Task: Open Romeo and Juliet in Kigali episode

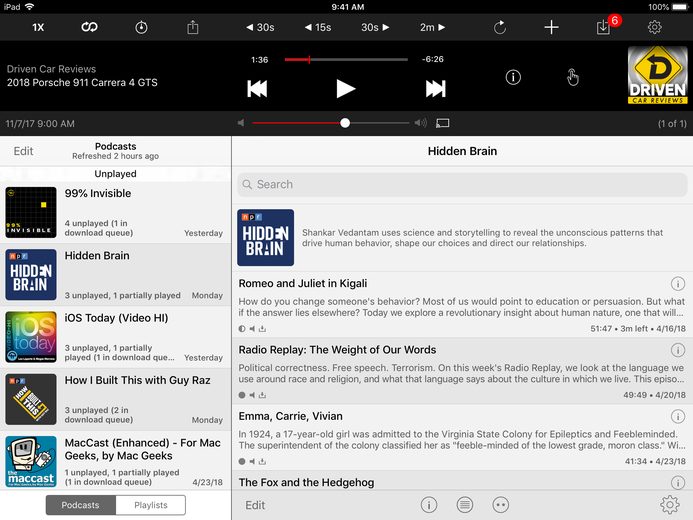Action: coord(462,304)
